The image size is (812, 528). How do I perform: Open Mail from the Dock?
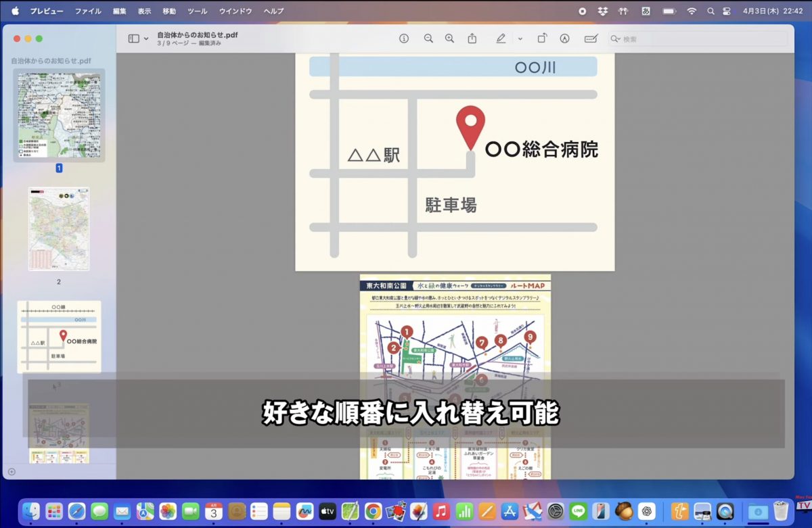pyautogui.click(x=122, y=511)
